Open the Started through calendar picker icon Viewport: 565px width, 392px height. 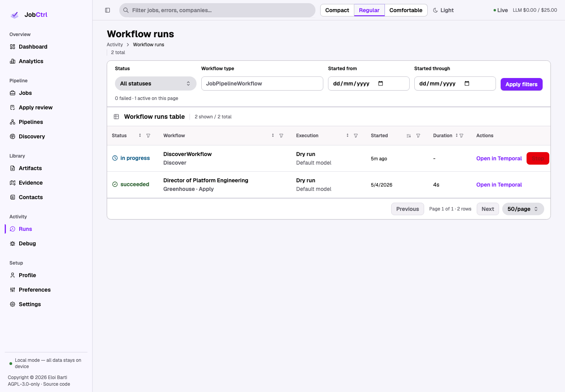pyautogui.click(x=467, y=83)
